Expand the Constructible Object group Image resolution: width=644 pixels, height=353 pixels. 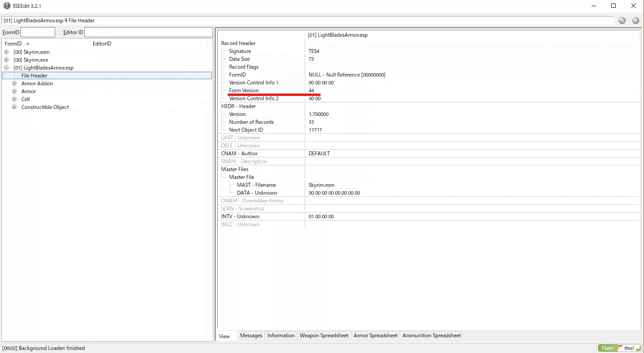[14, 107]
